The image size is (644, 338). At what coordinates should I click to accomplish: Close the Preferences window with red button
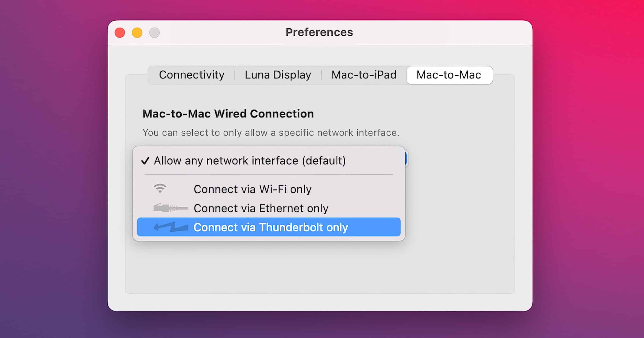(120, 33)
